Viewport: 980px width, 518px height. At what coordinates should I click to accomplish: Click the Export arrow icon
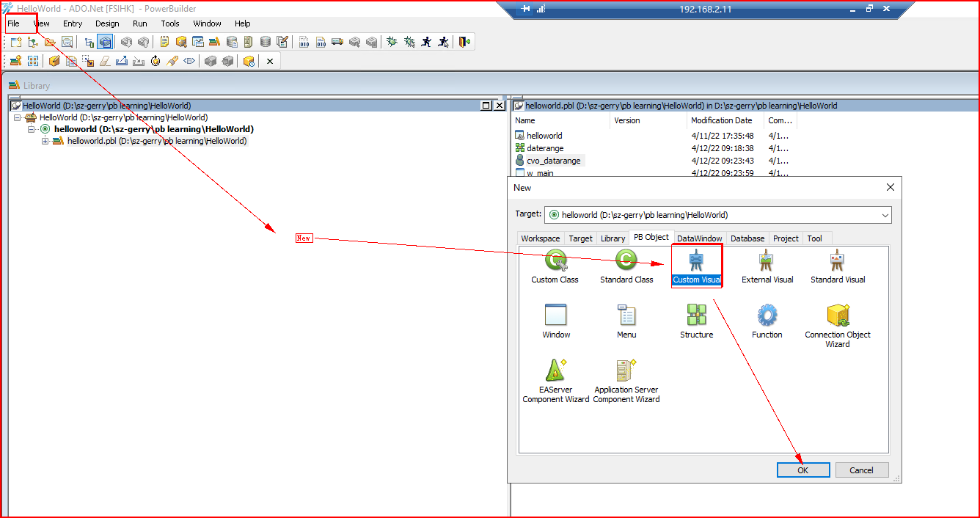[122, 61]
